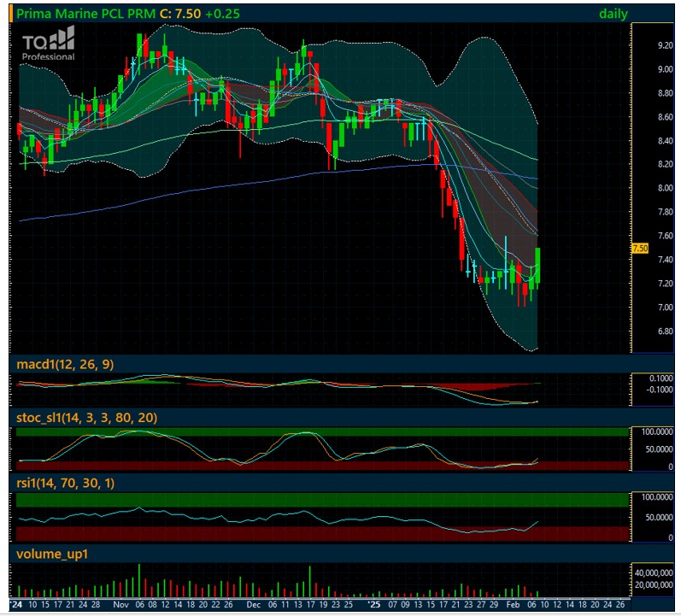Click the 40,000,000 volume axis label
Viewport: 681px width, 616px height.
tap(654, 573)
